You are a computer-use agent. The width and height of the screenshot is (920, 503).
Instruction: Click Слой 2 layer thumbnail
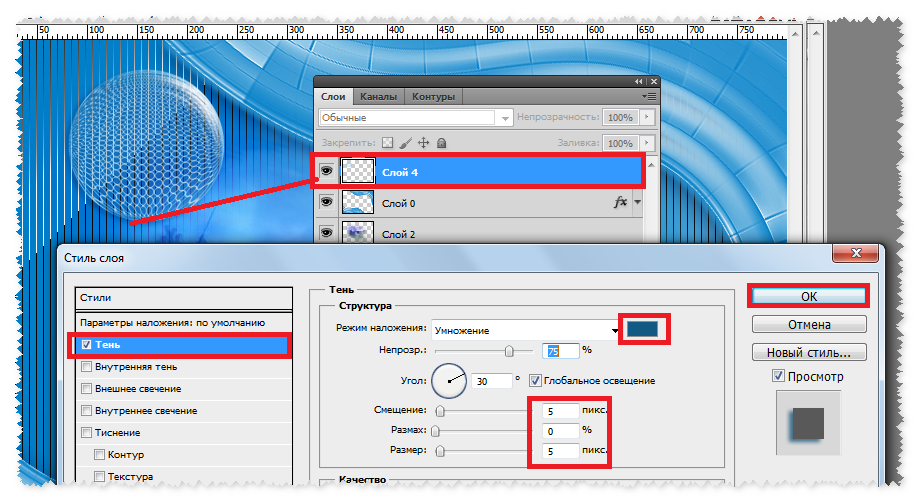[357, 232]
